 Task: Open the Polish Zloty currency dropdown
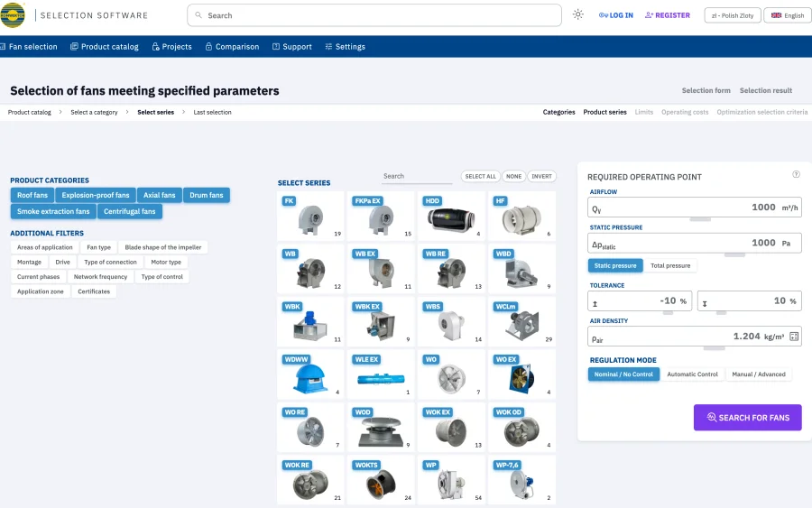coord(733,15)
